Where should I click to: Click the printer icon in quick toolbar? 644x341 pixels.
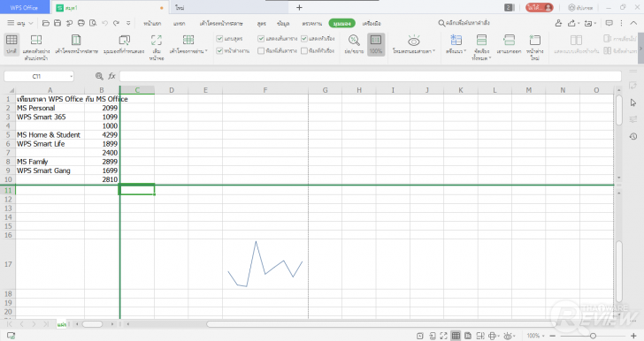(81, 23)
